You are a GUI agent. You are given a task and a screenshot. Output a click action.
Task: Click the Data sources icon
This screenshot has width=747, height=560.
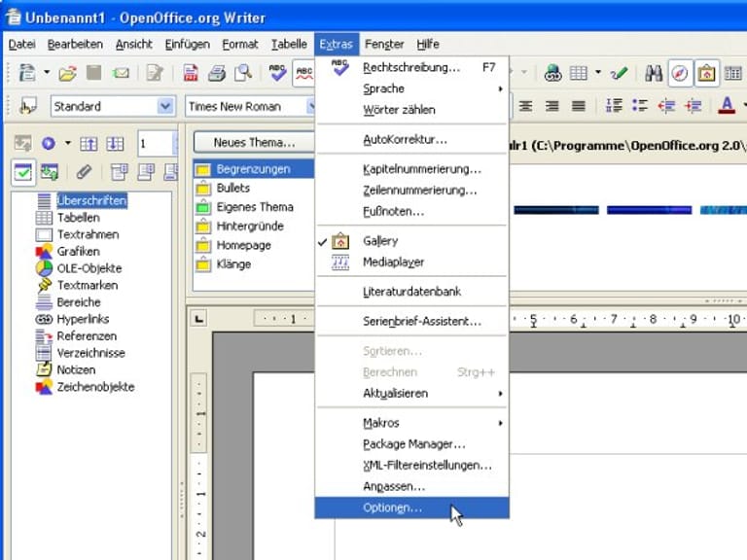732,73
